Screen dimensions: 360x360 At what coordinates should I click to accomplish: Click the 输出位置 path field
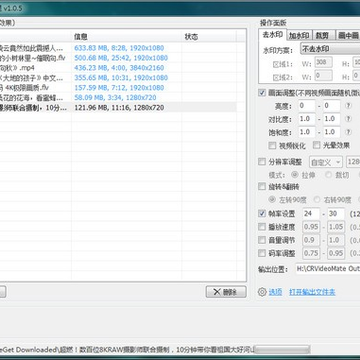(x=328, y=269)
